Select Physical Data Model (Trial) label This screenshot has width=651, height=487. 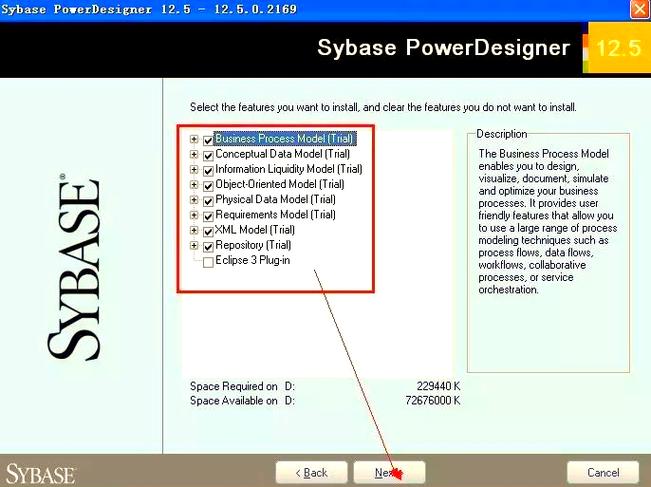pos(275,200)
